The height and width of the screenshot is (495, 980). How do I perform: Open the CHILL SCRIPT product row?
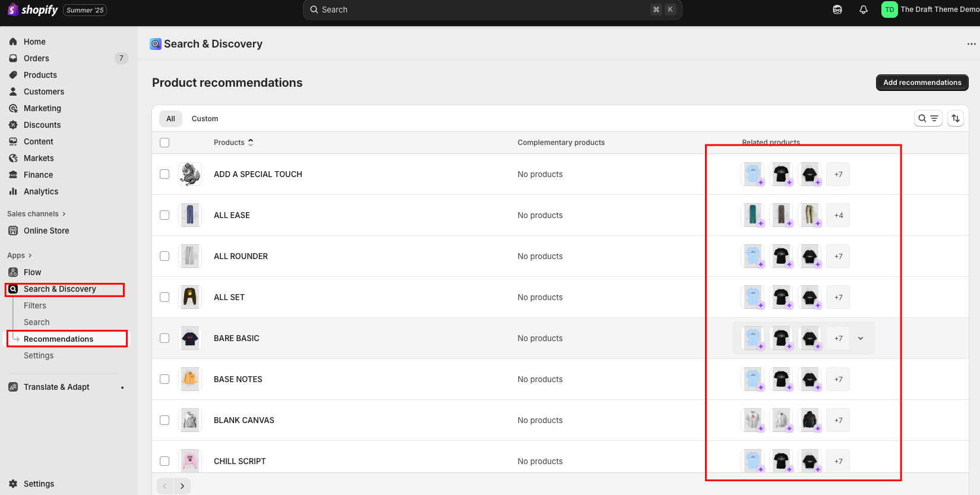pos(560,458)
